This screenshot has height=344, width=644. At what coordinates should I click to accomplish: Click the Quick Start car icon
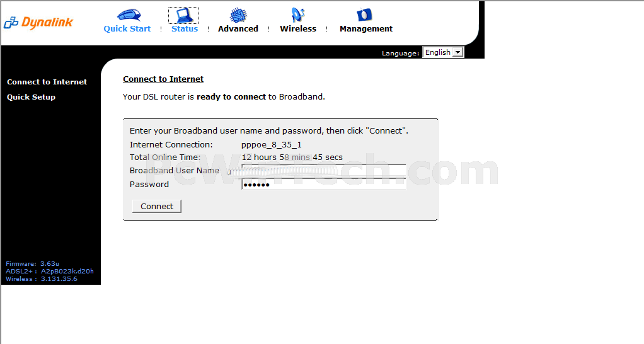click(129, 15)
